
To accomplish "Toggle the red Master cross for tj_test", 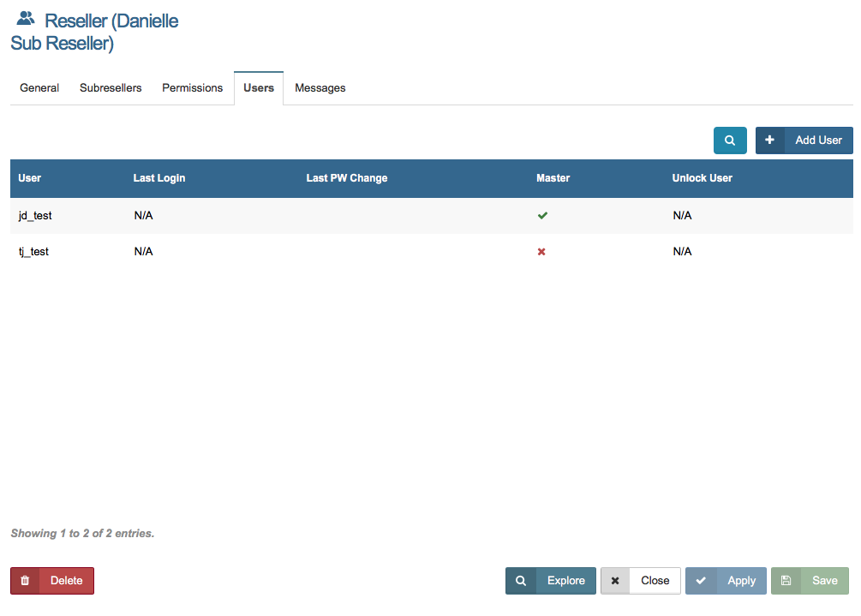I will pyautogui.click(x=541, y=252).
